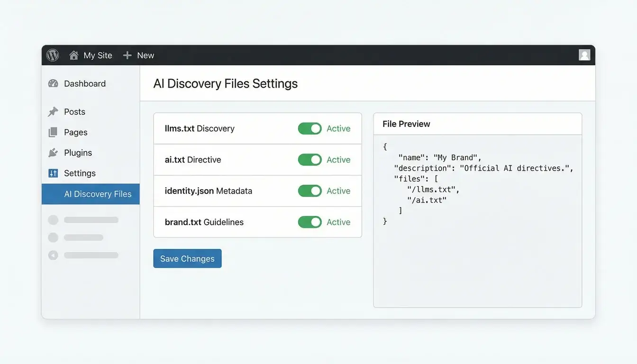This screenshot has height=364, width=637.
Task: Disable the identity.json Metadata switch
Action: 310,191
